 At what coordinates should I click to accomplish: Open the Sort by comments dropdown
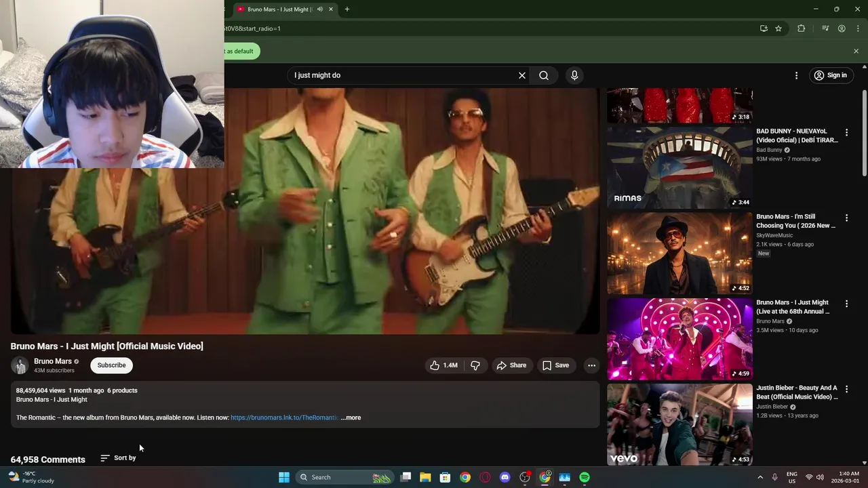pos(119,458)
